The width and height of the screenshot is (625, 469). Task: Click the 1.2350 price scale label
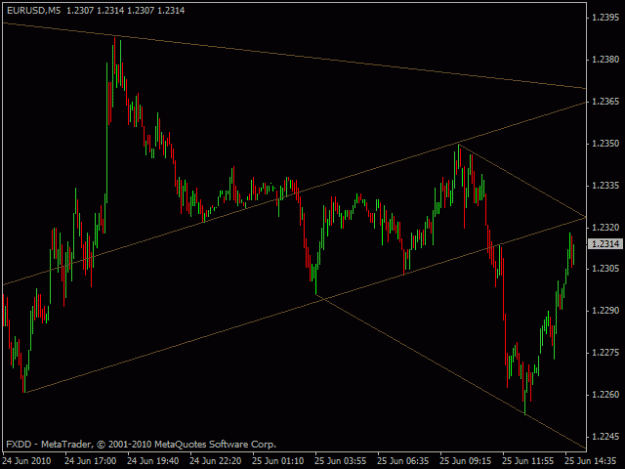(x=605, y=143)
